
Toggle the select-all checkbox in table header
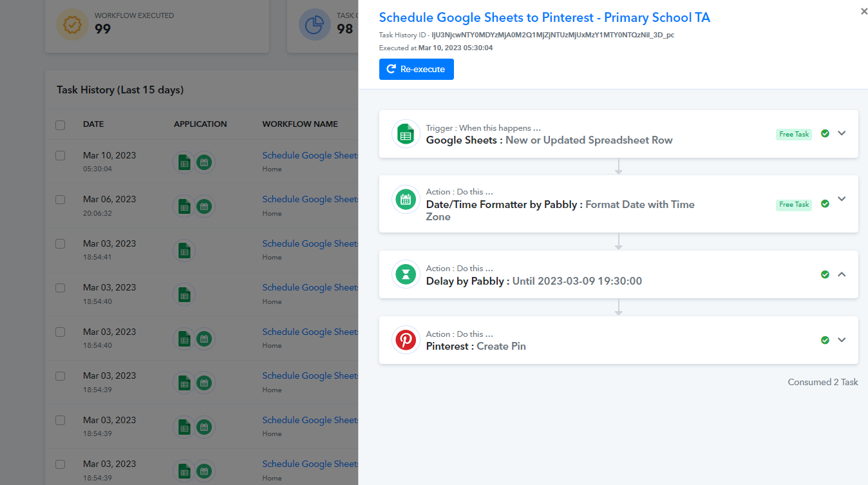tap(61, 125)
